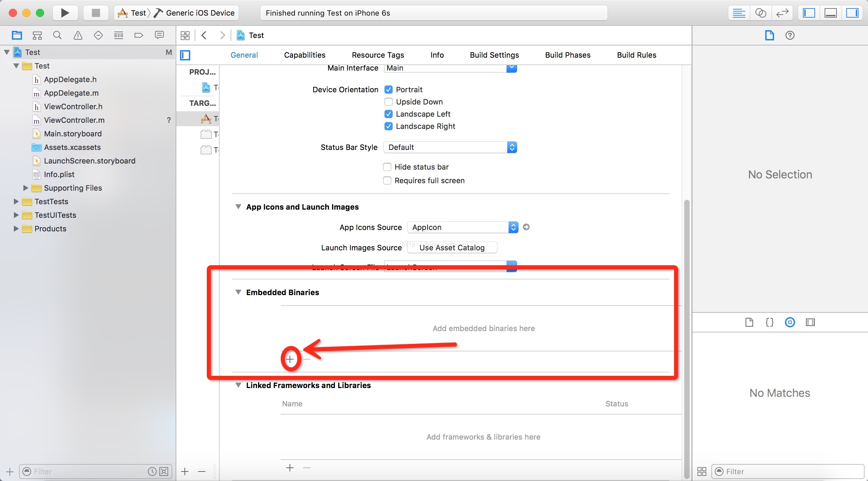Show the Version editor
The height and width of the screenshot is (481, 868).
point(782,13)
